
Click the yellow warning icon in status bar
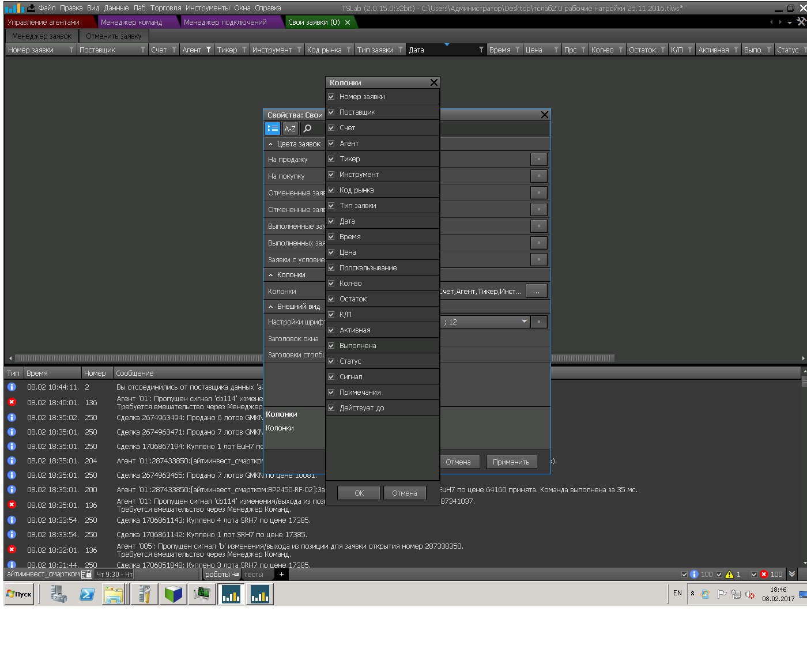pyautogui.click(x=729, y=575)
